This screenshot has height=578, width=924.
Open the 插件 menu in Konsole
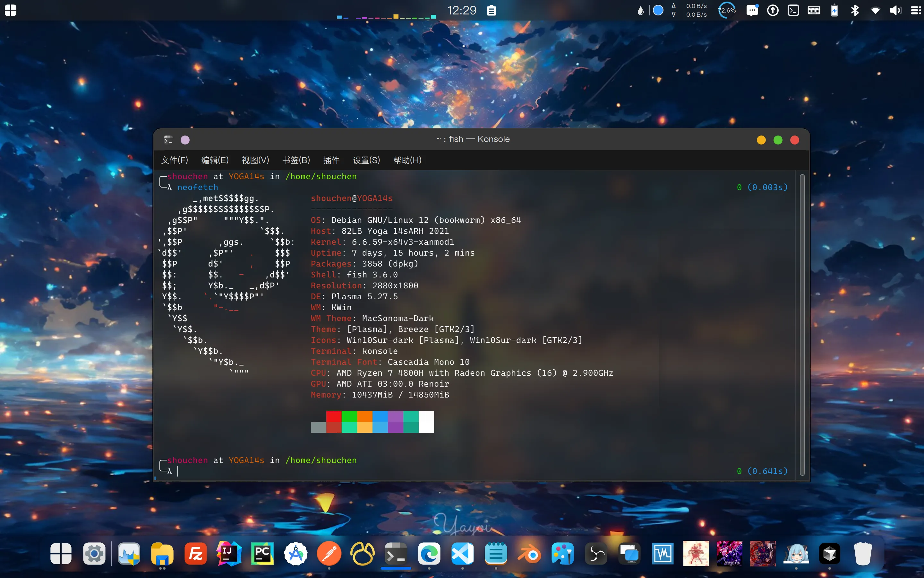pos(331,160)
